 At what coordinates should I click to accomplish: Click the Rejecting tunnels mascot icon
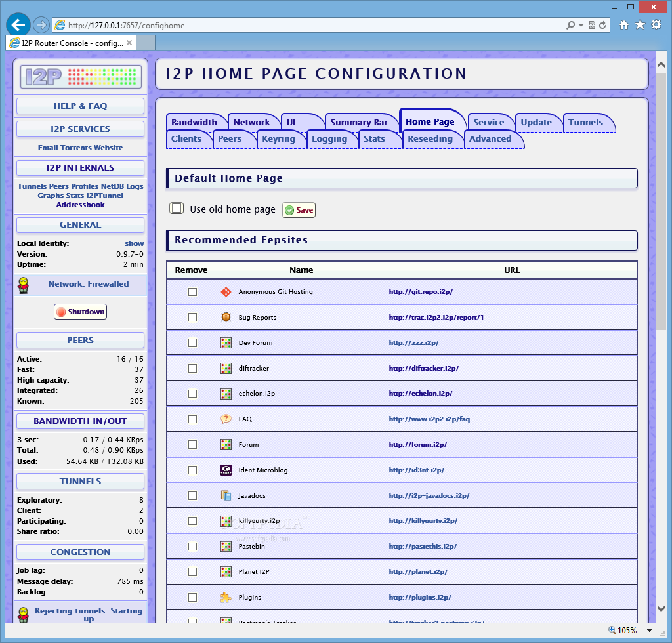coord(23,614)
